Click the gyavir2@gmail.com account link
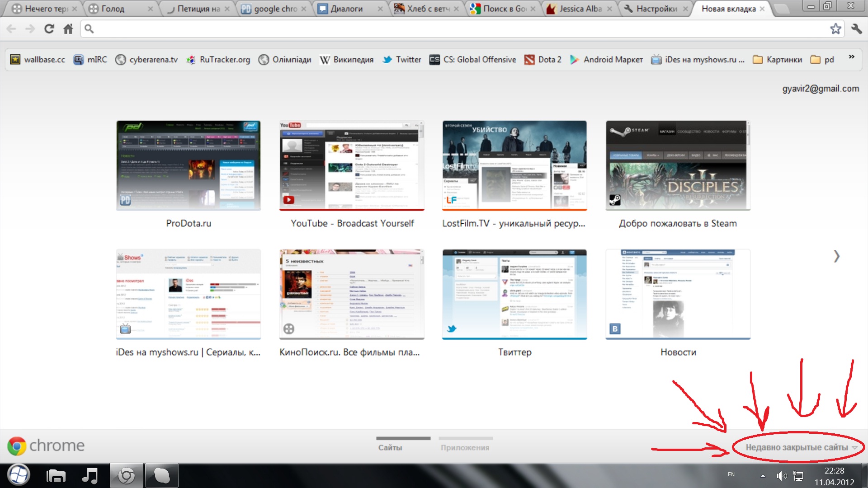The width and height of the screenshot is (868, 488). tap(821, 89)
